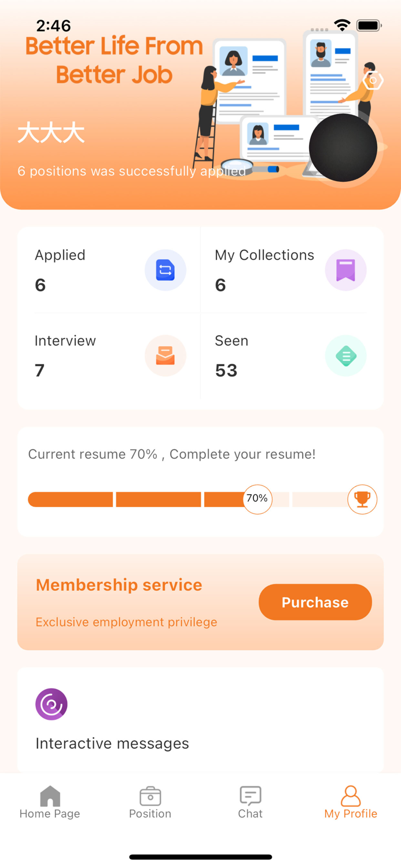Open the 70% marker on the resume progress bar
The width and height of the screenshot is (401, 868).
point(256,499)
